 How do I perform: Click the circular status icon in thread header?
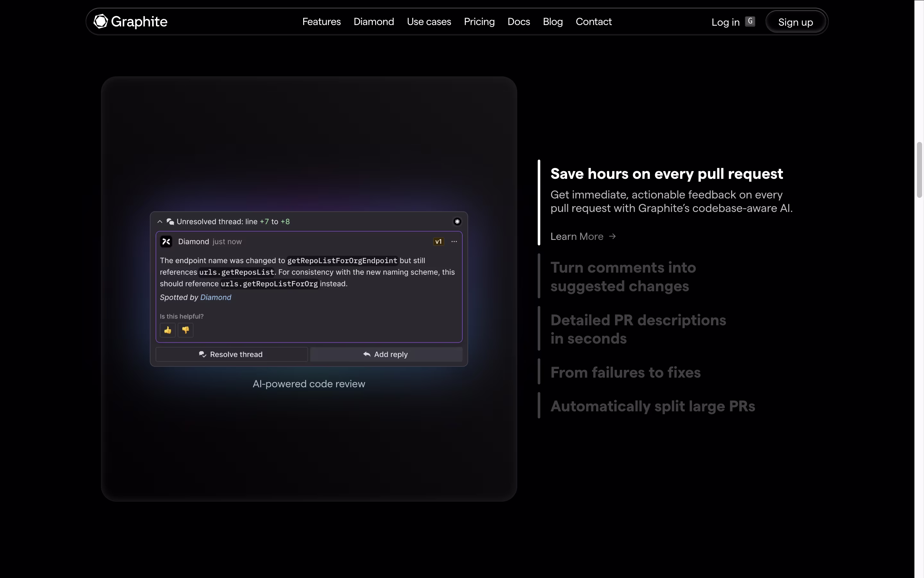tap(457, 222)
